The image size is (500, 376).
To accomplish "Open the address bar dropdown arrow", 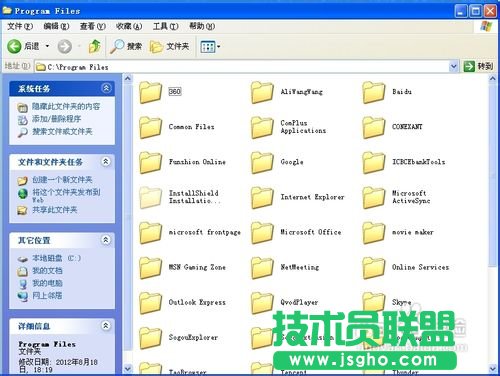I will [453, 67].
